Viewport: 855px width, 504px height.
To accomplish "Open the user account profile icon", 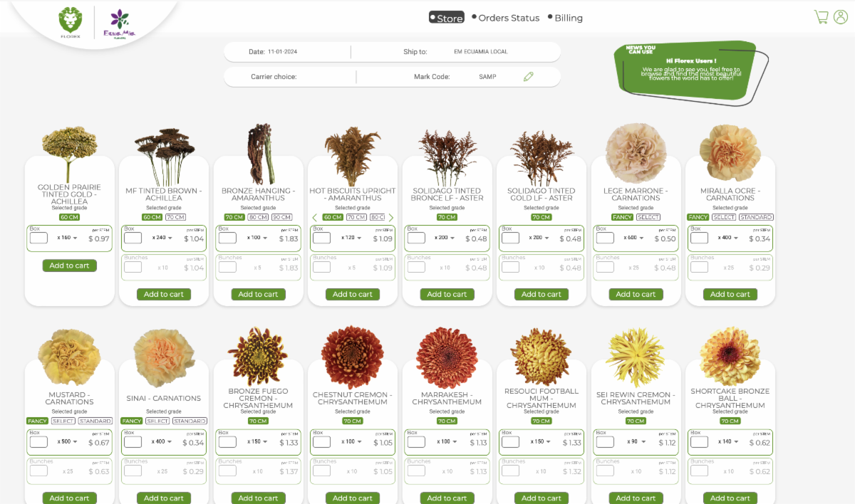I will pos(841,17).
